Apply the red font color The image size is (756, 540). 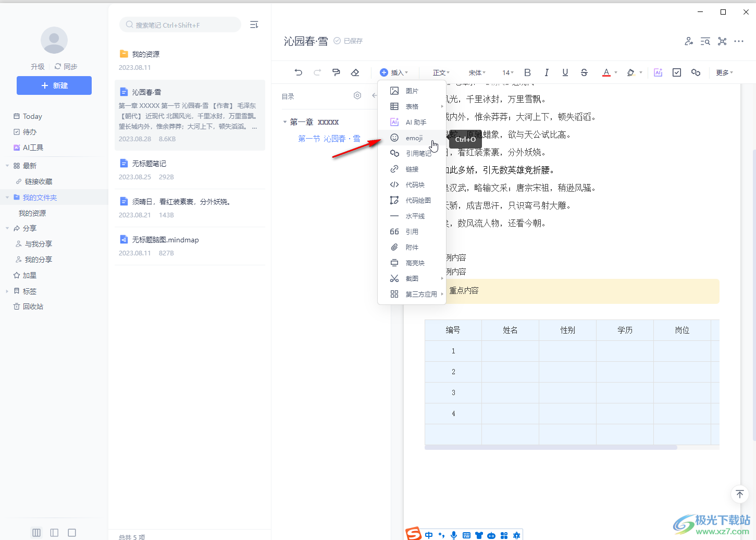(x=606, y=72)
